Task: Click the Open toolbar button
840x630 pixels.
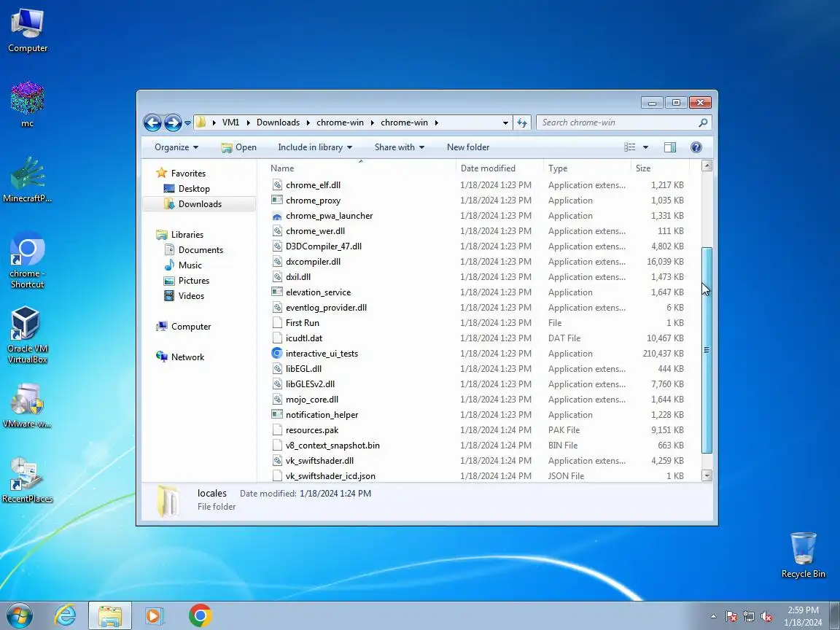Action: (239, 147)
